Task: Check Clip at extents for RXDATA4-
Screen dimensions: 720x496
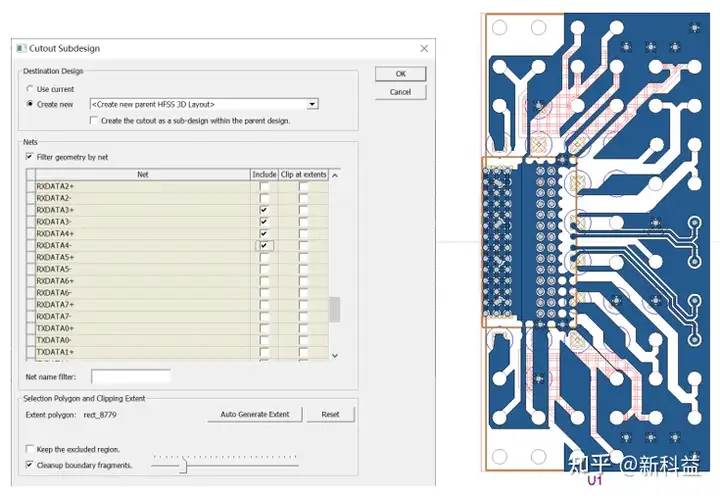Action: pyautogui.click(x=303, y=245)
